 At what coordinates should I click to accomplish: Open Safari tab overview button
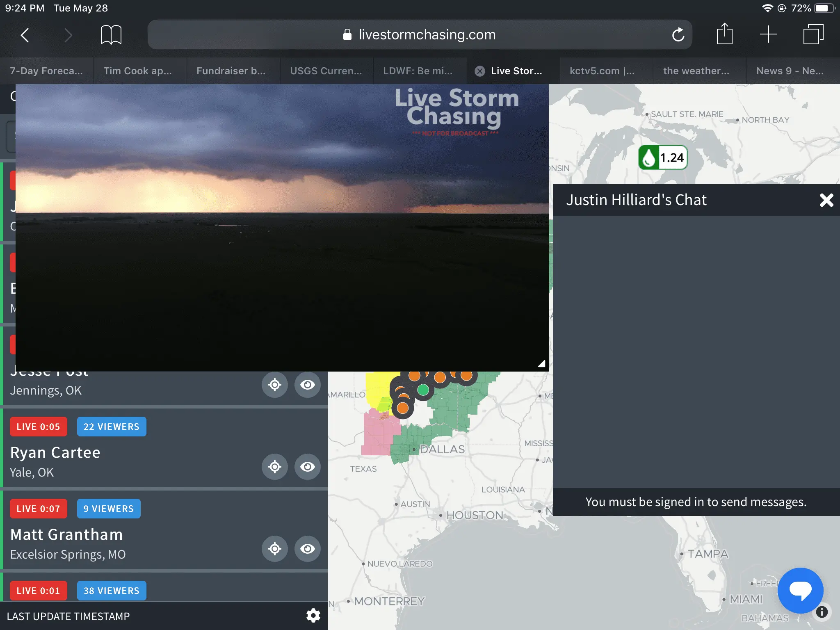(x=813, y=34)
